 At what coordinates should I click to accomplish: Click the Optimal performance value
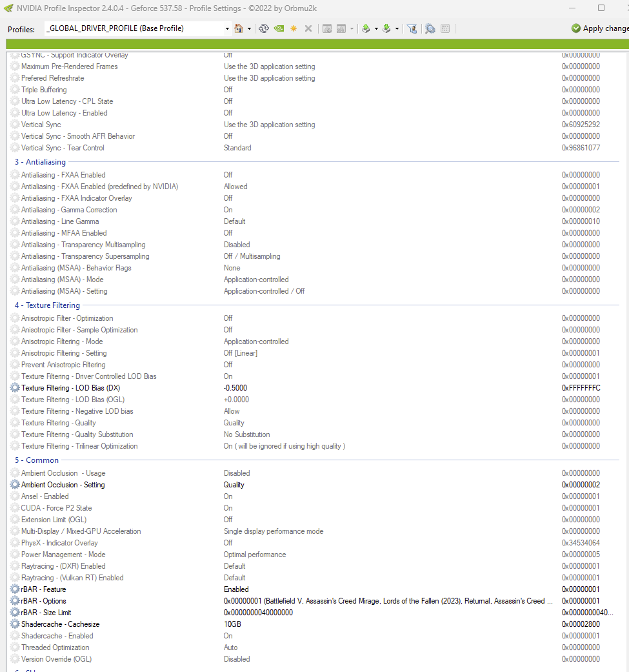(255, 555)
